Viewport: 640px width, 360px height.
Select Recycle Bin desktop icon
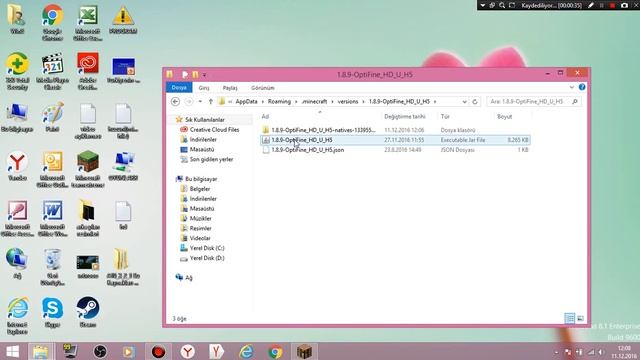pyautogui.click(x=52, y=267)
